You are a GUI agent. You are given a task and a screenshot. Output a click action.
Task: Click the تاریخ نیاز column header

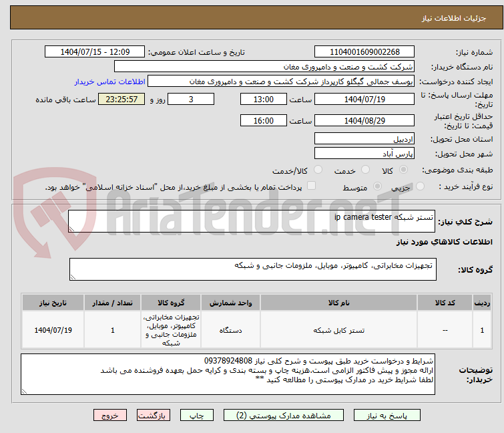53,303
